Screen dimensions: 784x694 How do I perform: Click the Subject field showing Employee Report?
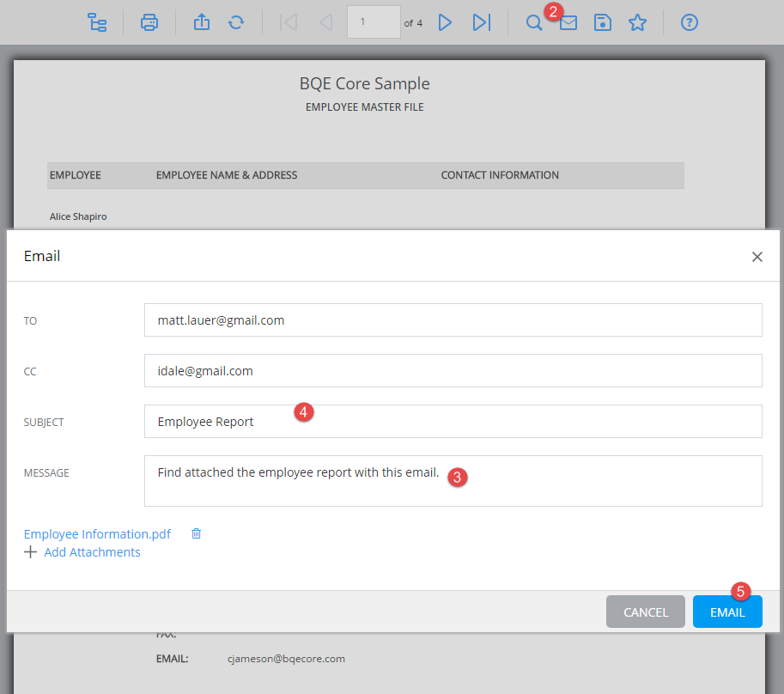pyautogui.click(x=453, y=422)
